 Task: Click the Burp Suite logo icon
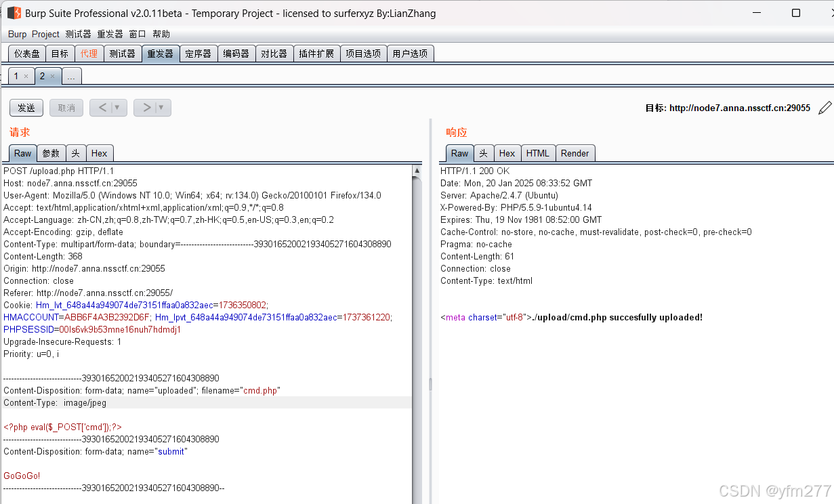pos(14,13)
